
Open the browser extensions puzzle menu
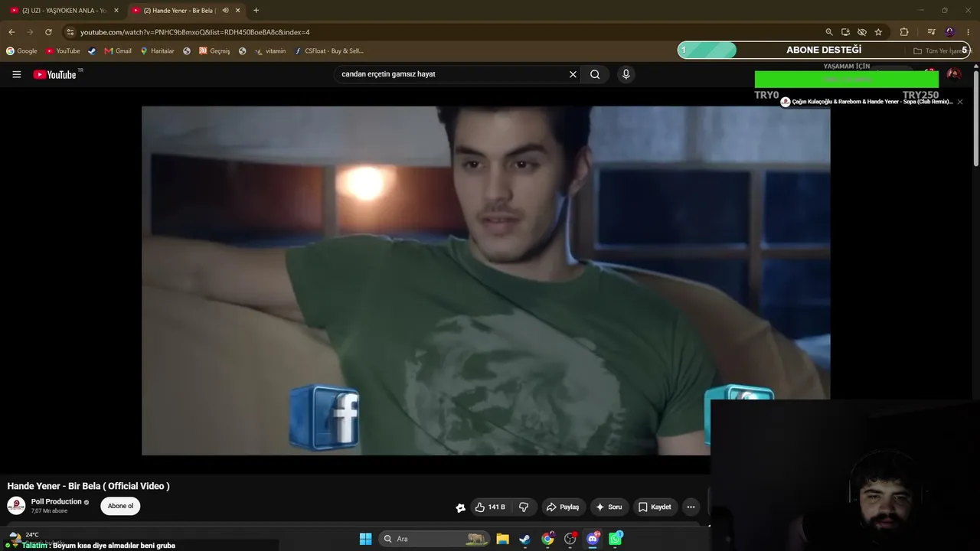click(x=904, y=32)
